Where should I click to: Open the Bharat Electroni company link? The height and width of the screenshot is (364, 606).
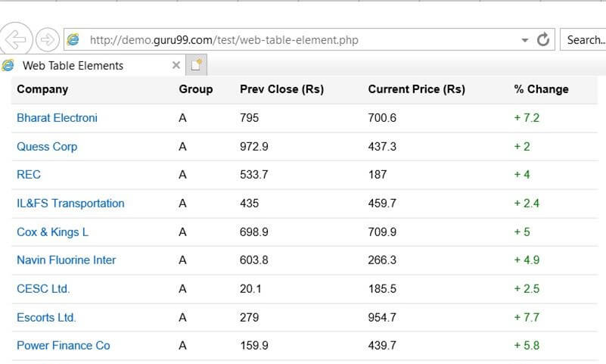pos(57,118)
